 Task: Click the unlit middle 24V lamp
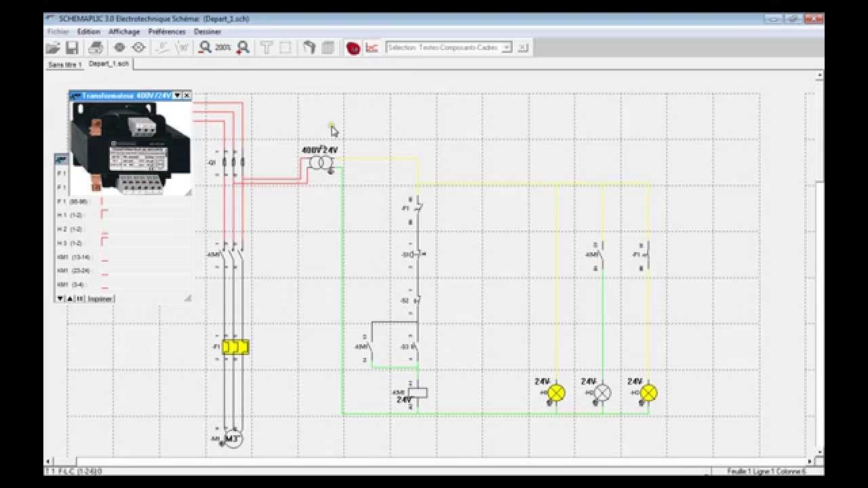tap(602, 392)
